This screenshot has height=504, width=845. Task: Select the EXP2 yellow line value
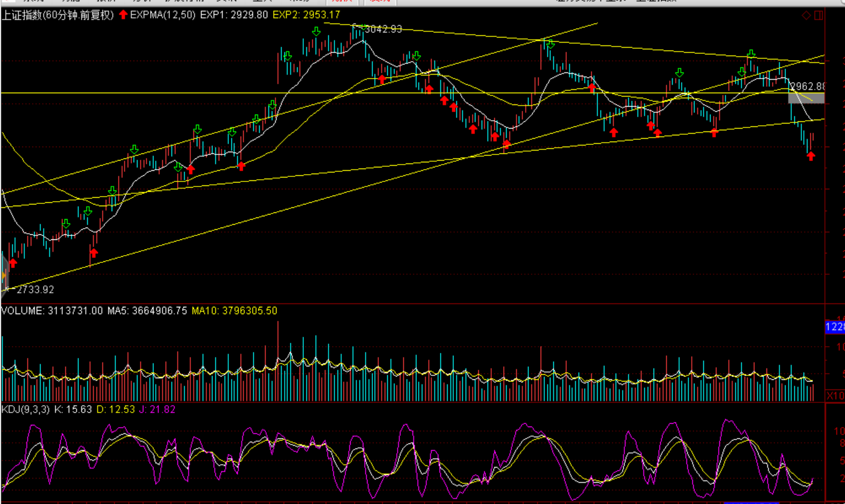pyautogui.click(x=306, y=15)
